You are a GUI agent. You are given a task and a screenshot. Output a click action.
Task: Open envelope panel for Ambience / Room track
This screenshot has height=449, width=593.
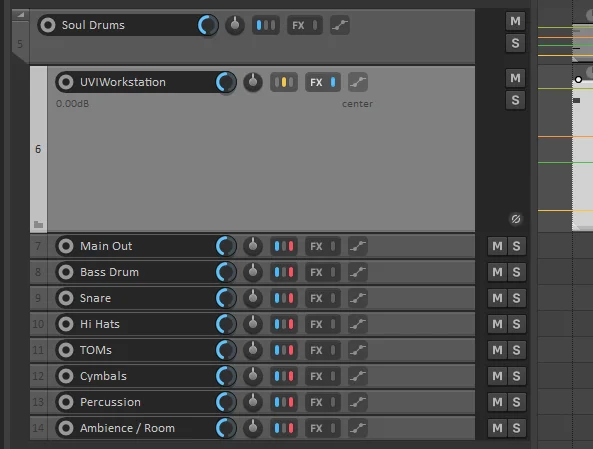coord(358,428)
